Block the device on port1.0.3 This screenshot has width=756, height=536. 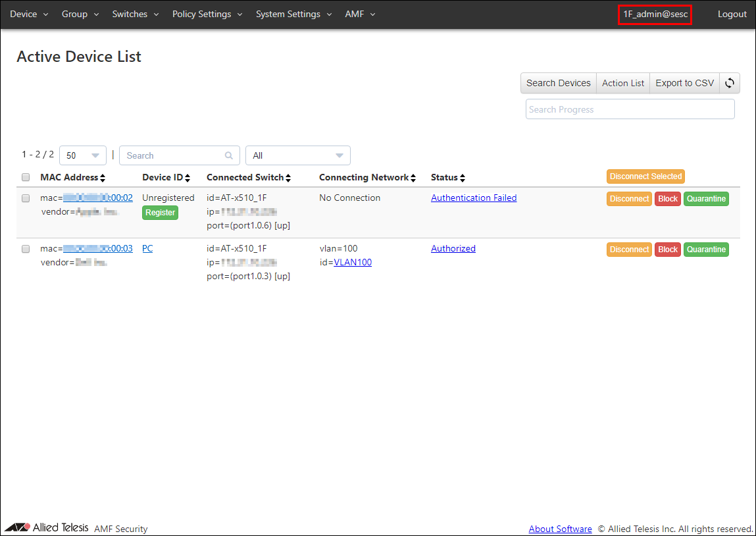[x=667, y=250]
